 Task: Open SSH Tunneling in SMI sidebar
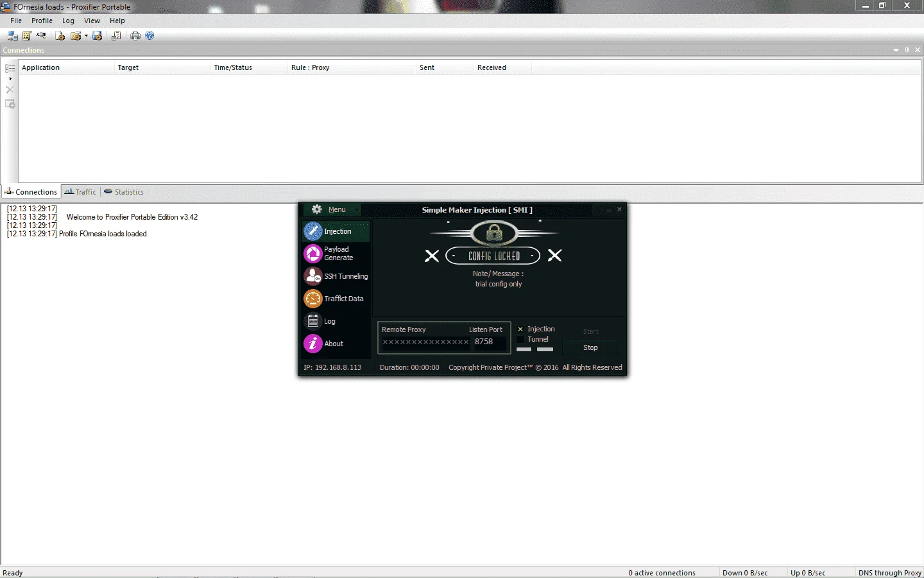336,276
